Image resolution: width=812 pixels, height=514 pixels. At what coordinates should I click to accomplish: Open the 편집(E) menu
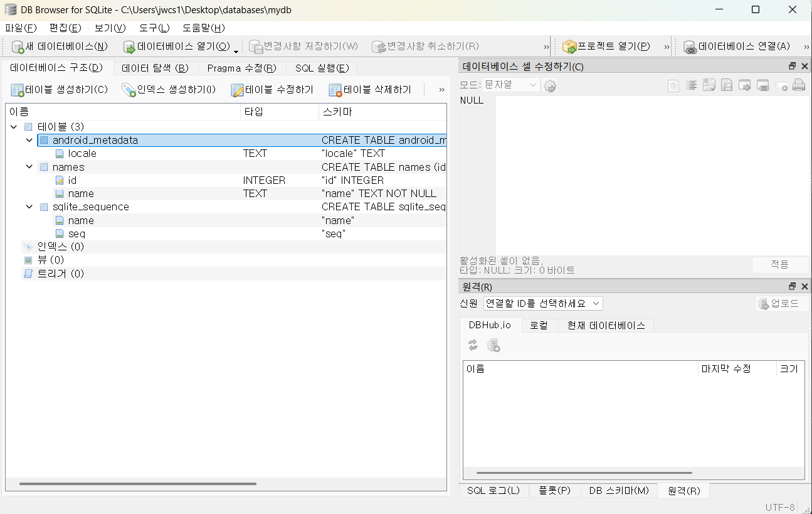65,28
